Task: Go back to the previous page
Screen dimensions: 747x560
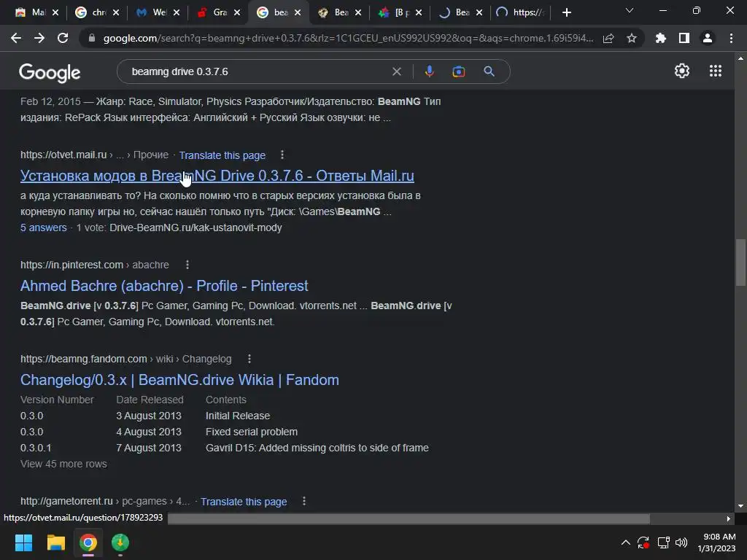Action: pos(16,38)
